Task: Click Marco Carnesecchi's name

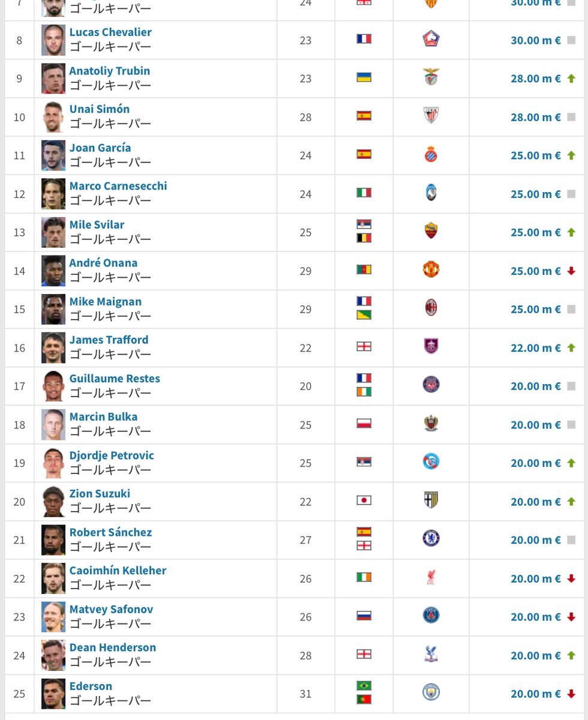Action: pos(118,186)
